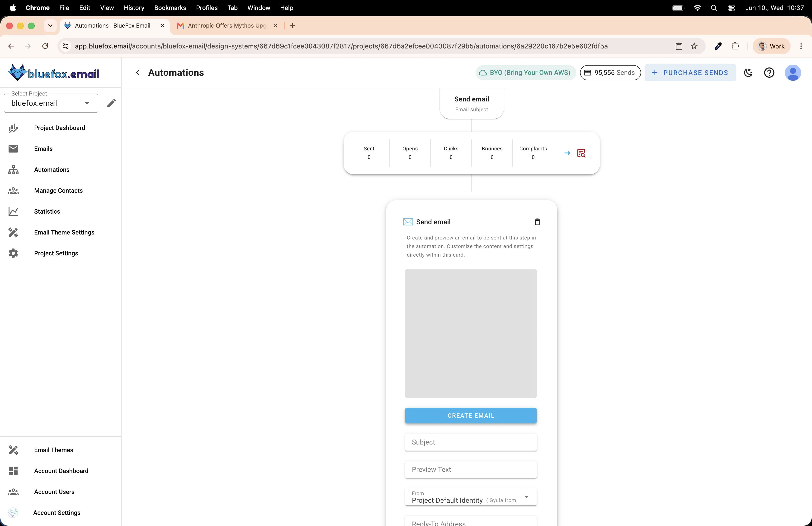Viewport: 812px width, 526px height.
Task: Click the BYO (Bring Your Own AWS) badge
Action: tap(525, 73)
